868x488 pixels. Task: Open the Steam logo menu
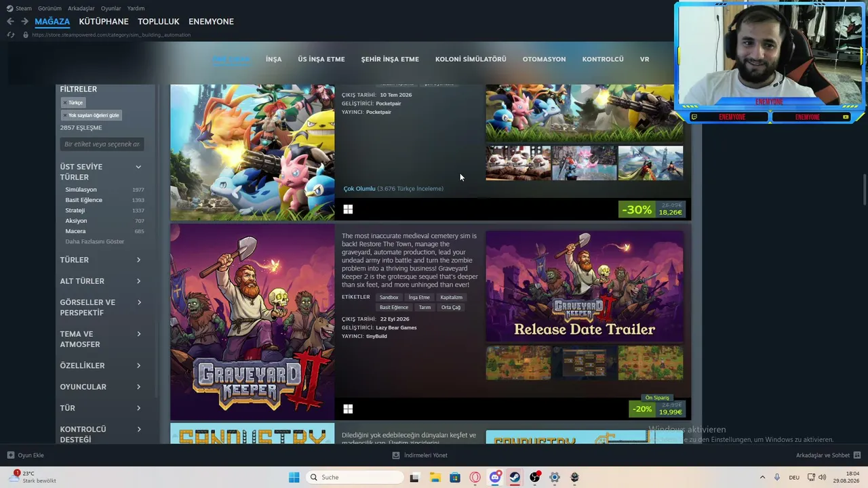point(9,8)
